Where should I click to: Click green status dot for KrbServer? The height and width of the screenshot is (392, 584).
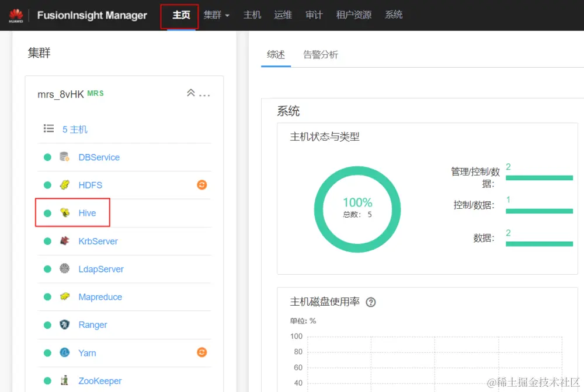click(47, 241)
